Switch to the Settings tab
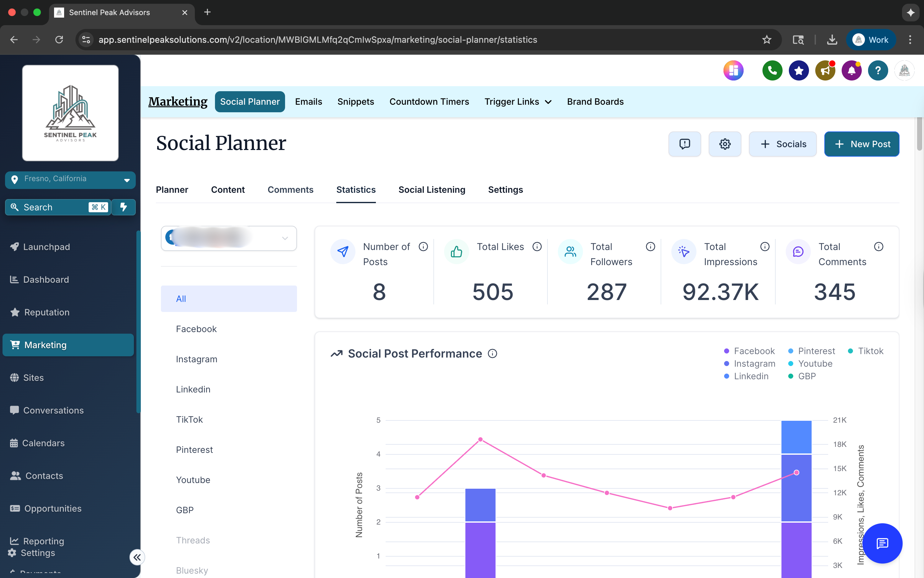 pos(505,190)
